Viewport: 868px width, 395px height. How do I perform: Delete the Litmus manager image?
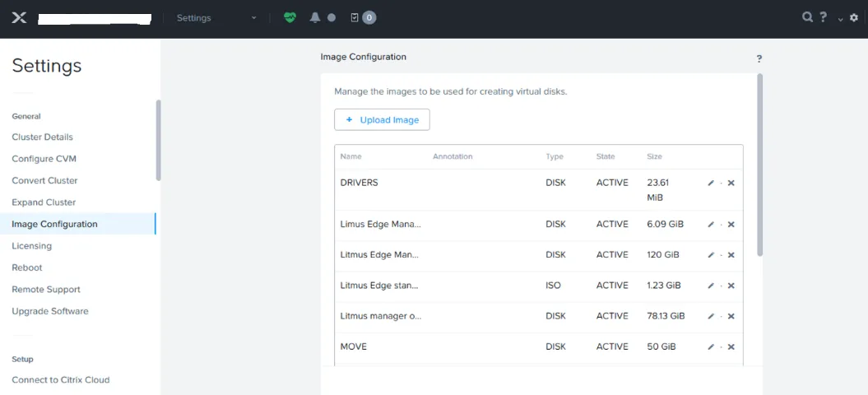(x=731, y=316)
